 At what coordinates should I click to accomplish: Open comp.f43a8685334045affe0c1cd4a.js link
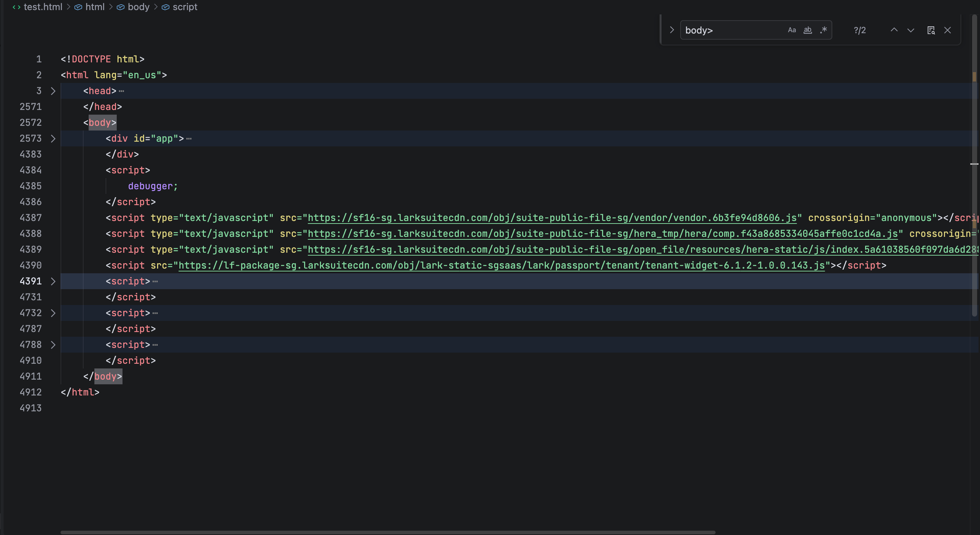pos(603,233)
